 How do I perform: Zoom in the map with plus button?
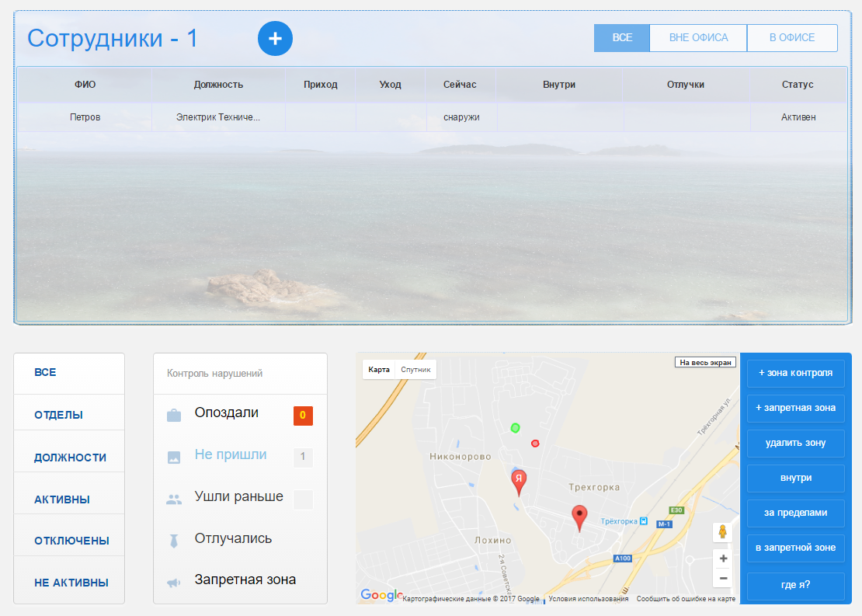point(723,559)
